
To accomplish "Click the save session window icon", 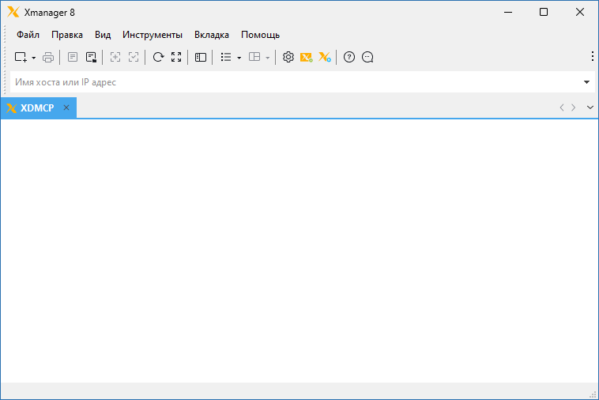I will [91, 57].
